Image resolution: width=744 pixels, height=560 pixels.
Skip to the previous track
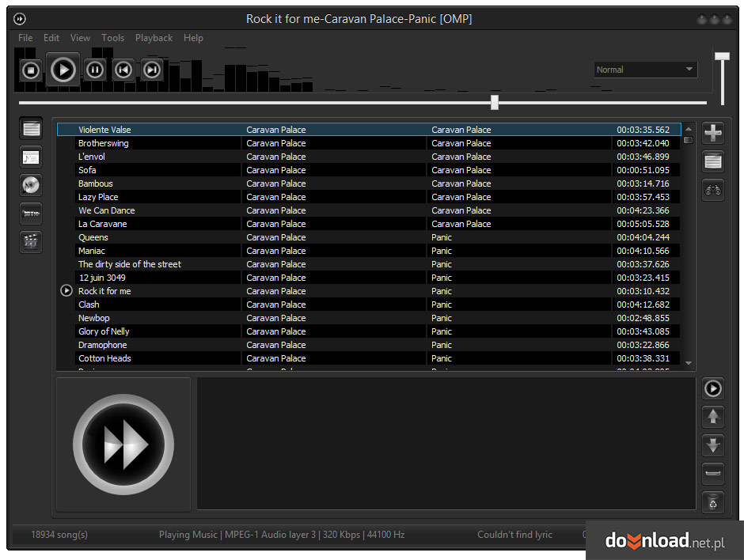[123, 70]
